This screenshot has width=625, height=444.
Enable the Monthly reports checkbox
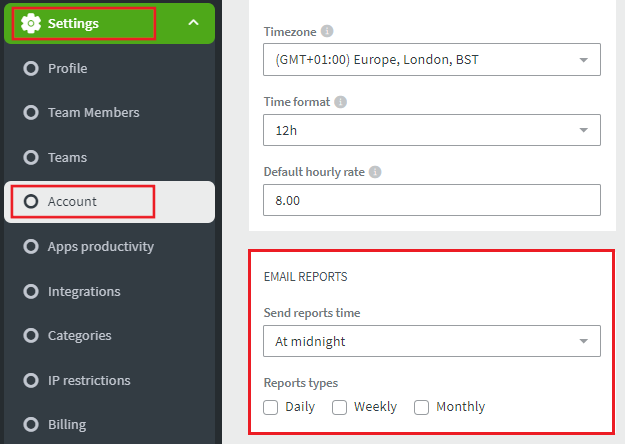421,407
